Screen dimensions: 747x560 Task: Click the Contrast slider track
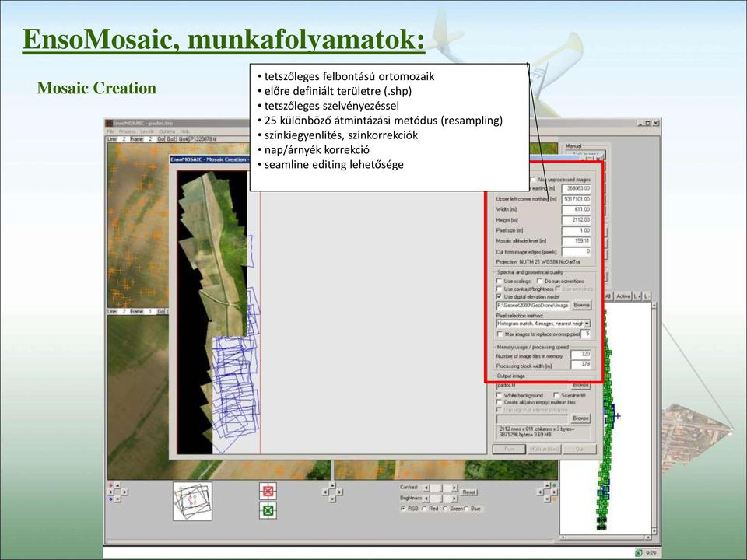440,488
